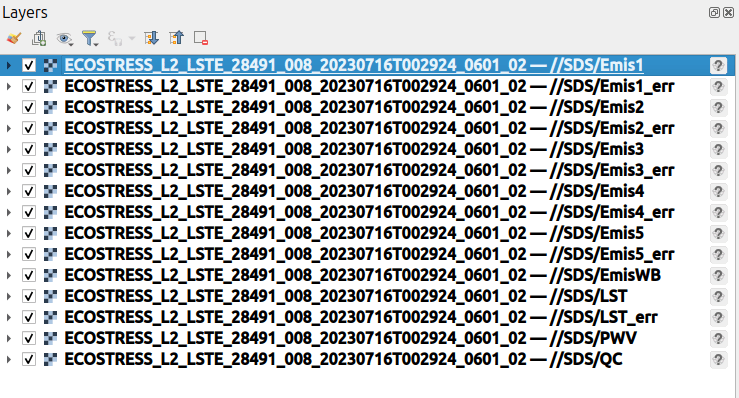Hide the SDS/LST layer via checkbox
The image size is (739, 398).
click(29, 296)
